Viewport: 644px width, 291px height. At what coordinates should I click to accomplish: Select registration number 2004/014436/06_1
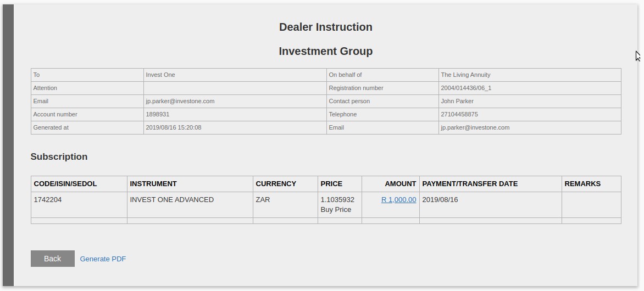466,88
